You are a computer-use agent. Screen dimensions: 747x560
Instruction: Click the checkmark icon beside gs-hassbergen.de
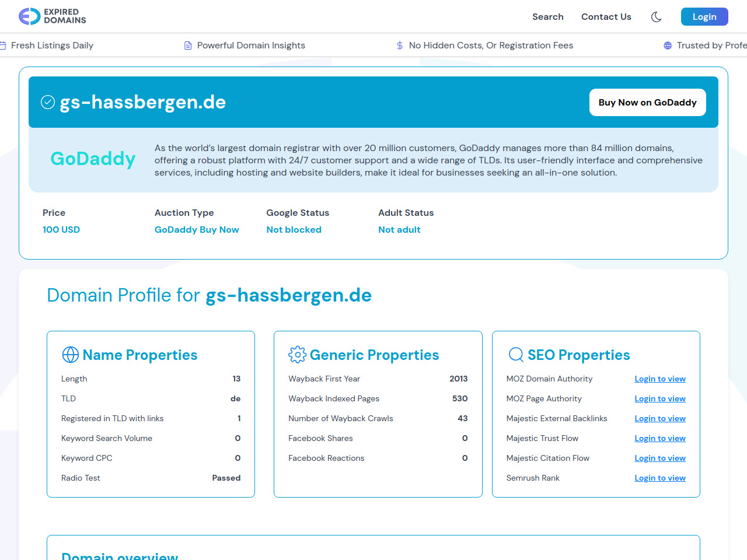pyautogui.click(x=48, y=102)
